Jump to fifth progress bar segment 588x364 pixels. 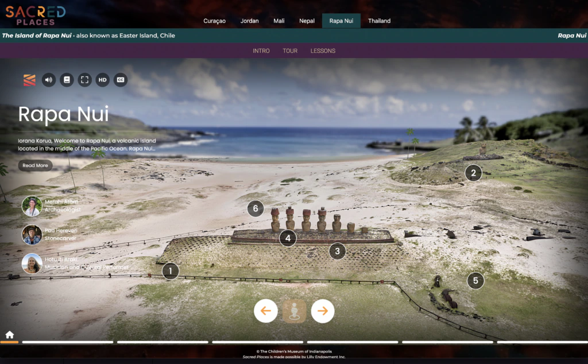coord(447,342)
